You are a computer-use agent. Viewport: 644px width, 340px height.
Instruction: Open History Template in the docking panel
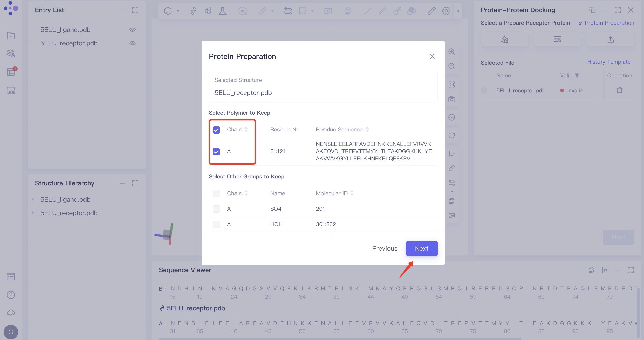(x=609, y=62)
